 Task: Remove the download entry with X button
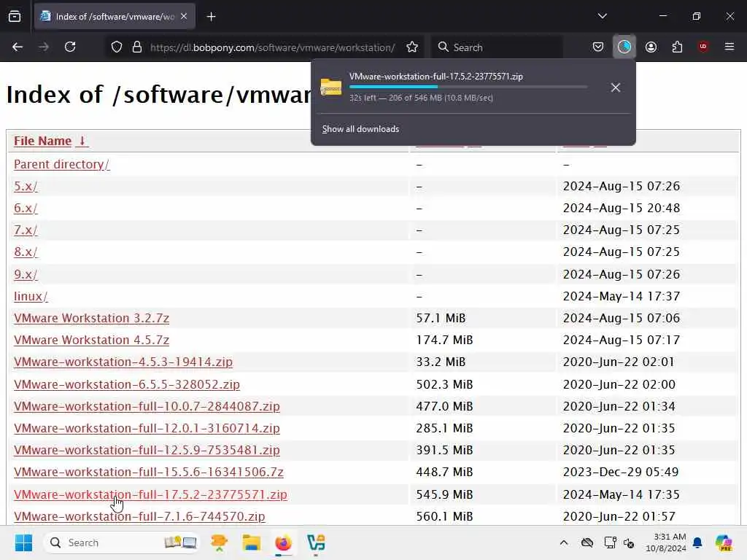(616, 87)
